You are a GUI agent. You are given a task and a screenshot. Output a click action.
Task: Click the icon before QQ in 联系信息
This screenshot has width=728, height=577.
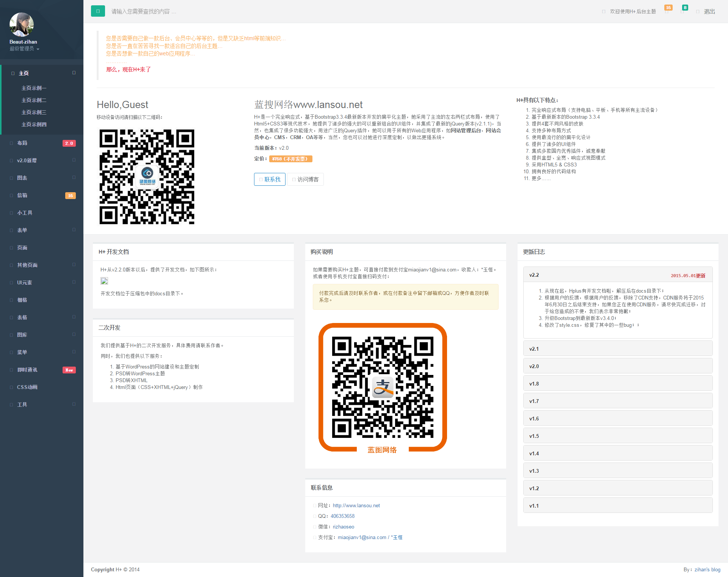point(315,516)
